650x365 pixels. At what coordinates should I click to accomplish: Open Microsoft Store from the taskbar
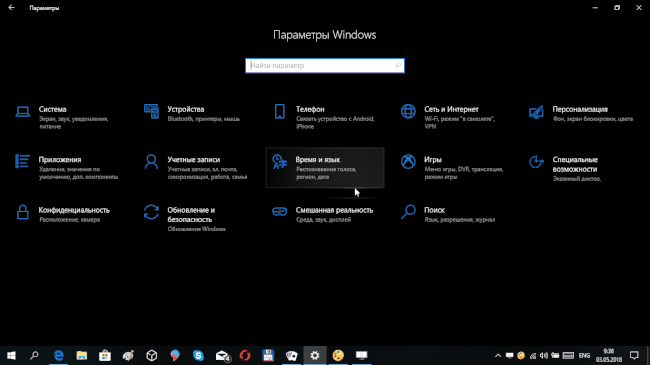105,355
